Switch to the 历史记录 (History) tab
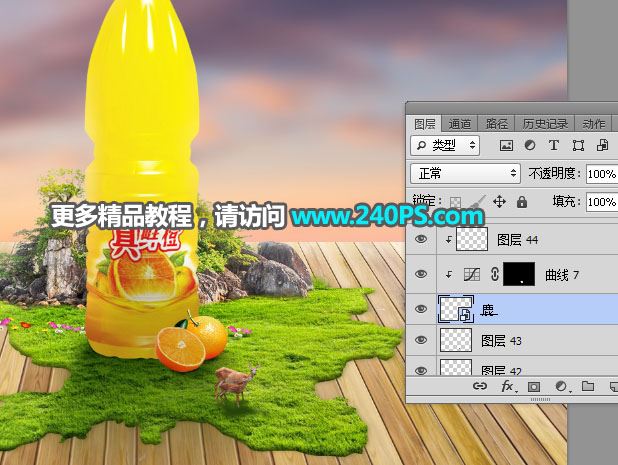This screenshot has width=618, height=465. tap(545, 124)
